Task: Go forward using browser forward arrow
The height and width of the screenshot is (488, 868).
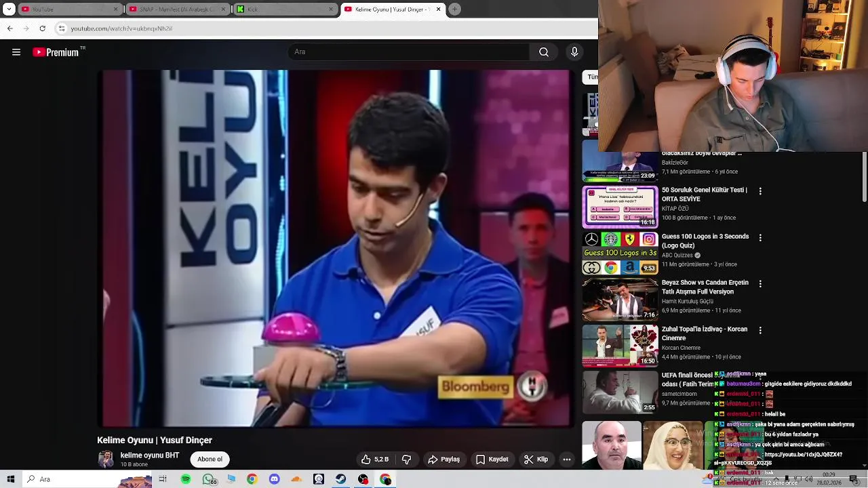Action: [26, 28]
